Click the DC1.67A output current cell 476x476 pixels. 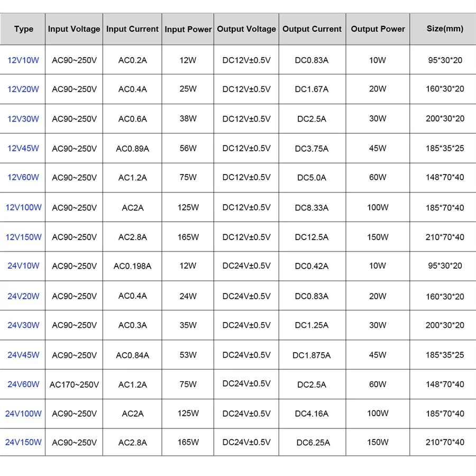pos(312,89)
